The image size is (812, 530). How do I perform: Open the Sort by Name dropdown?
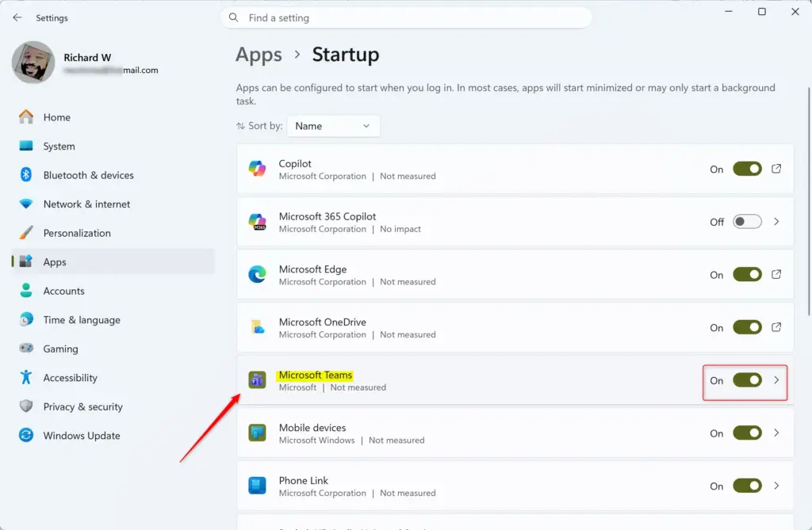point(334,126)
